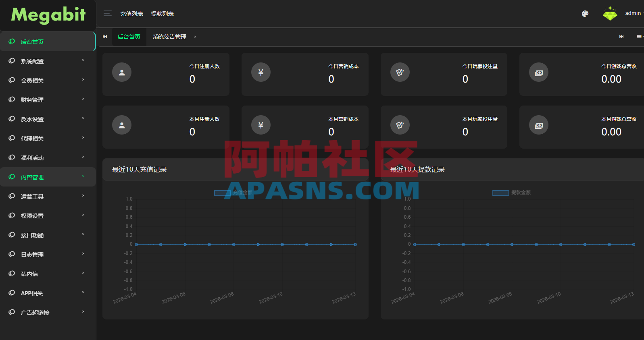
Task: Click the user icon in 本月注册人数 card
Action: coord(122,125)
